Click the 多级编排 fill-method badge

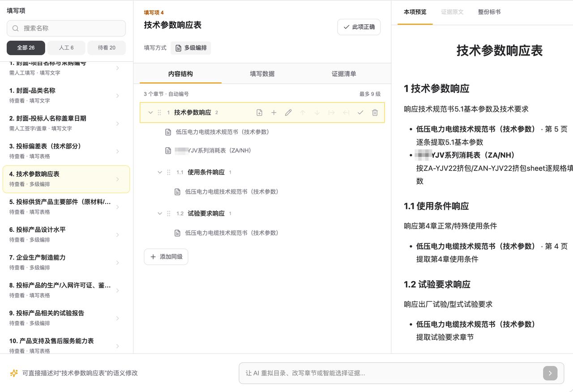coord(191,48)
